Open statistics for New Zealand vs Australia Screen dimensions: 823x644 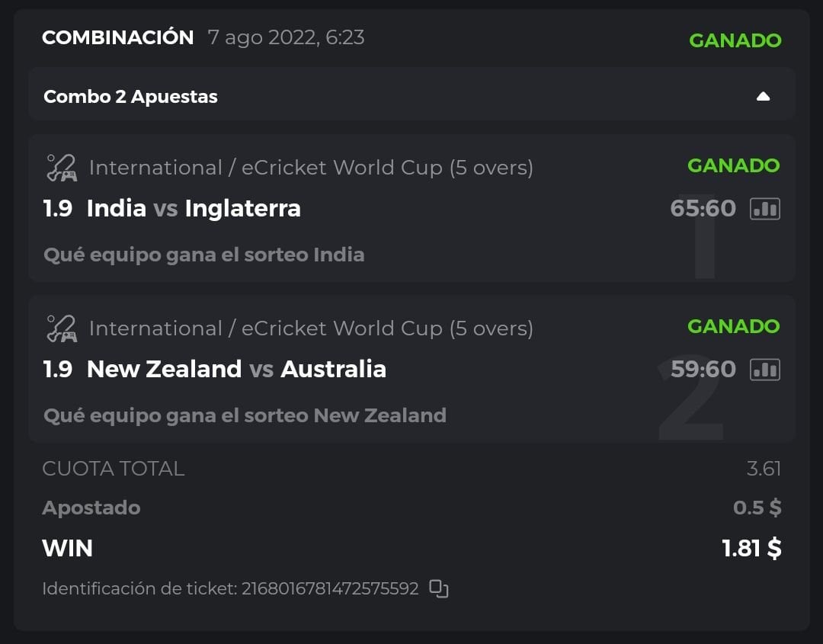pos(765,370)
